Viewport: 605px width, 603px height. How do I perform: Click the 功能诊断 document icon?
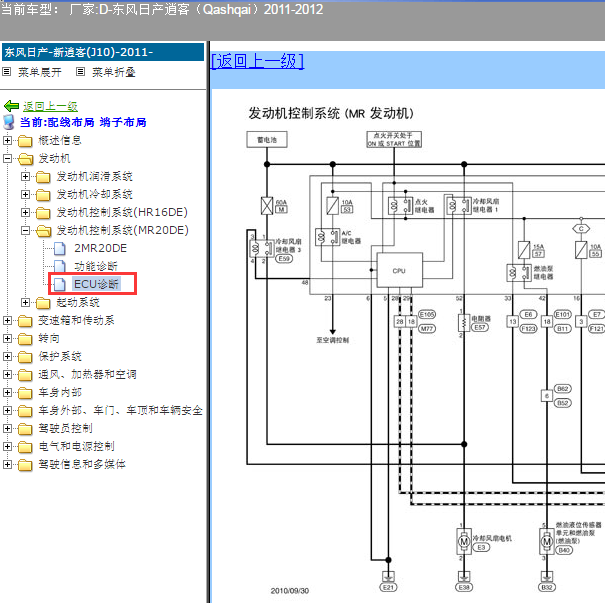(59, 266)
